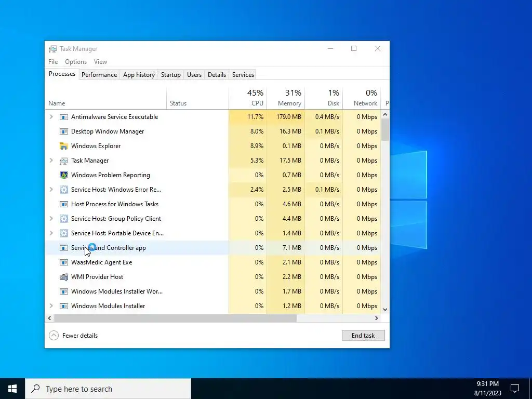The height and width of the screenshot is (399, 532).
Task: Click the Type here to search box
Action: point(108,389)
